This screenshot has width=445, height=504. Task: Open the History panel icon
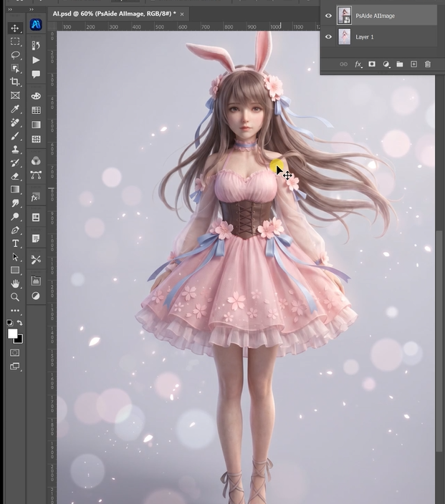pyautogui.click(x=36, y=46)
